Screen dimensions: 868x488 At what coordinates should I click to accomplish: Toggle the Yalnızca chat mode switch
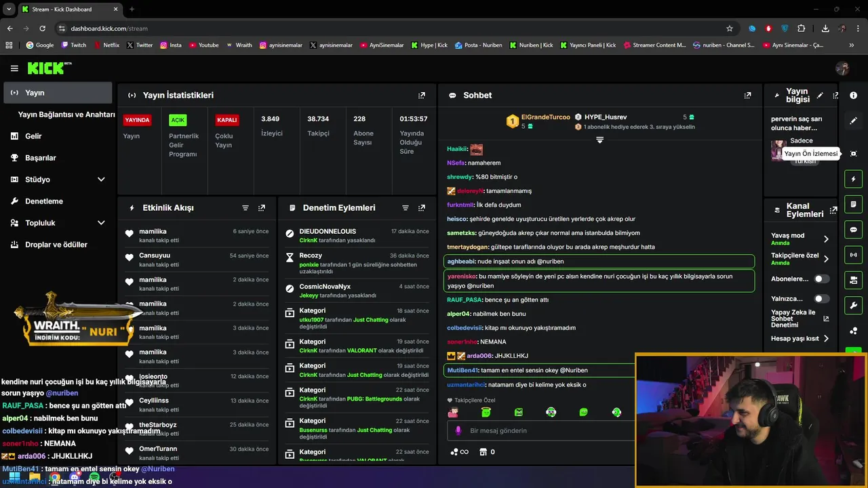[821, 299]
